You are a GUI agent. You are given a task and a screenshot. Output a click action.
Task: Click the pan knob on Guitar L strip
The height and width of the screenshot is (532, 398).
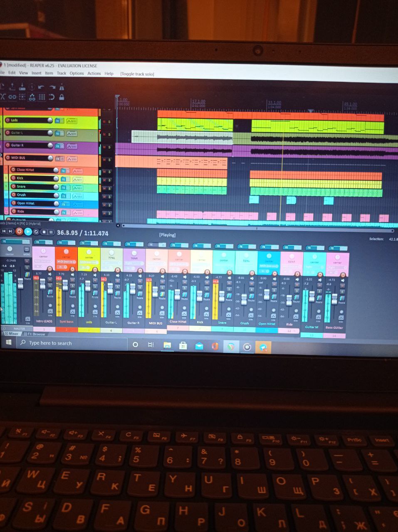[111, 252]
